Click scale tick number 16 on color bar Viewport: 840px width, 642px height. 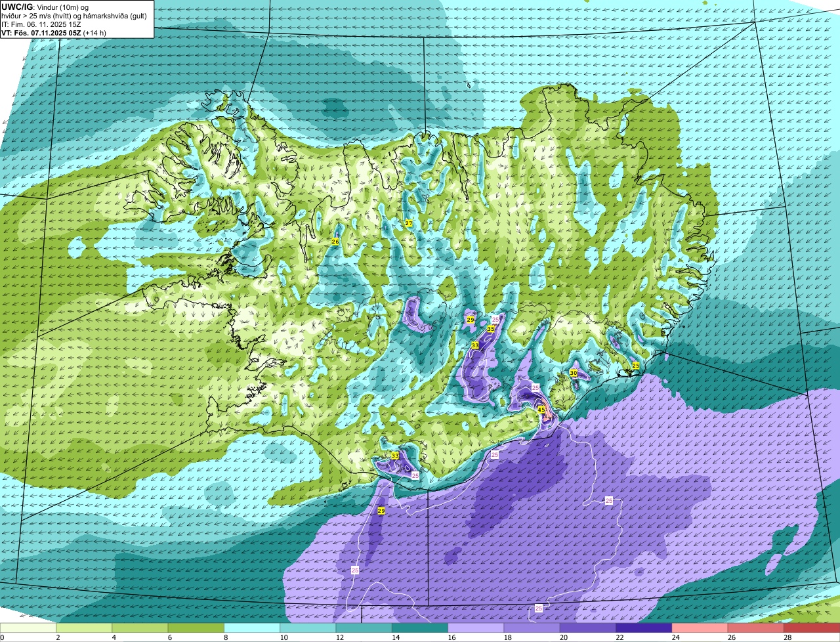coord(451,637)
